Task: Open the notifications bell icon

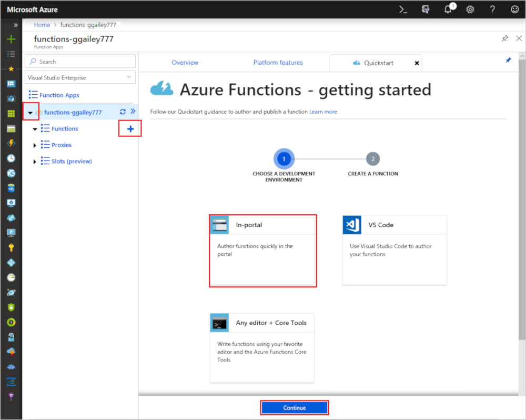Action: click(448, 9)
